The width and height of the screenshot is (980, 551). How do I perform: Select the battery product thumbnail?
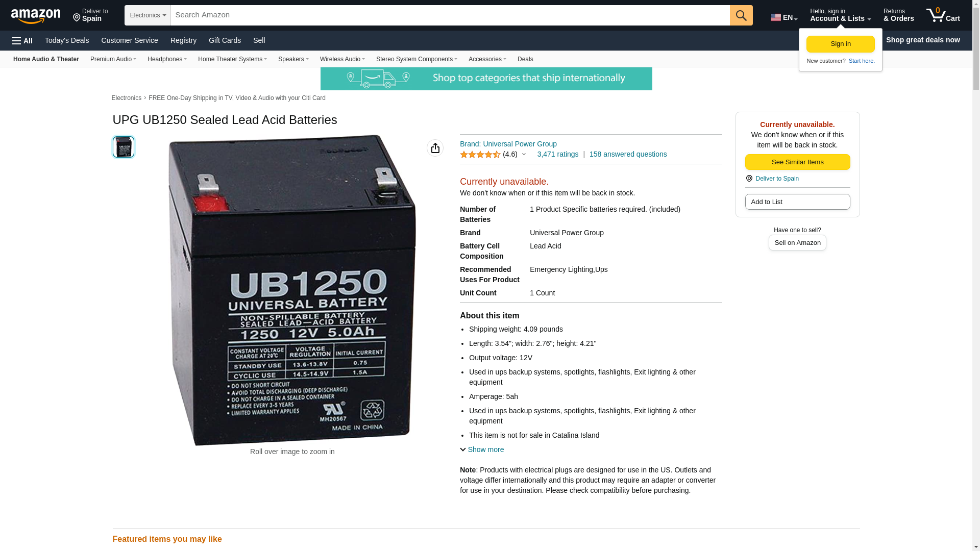(124, 147)
